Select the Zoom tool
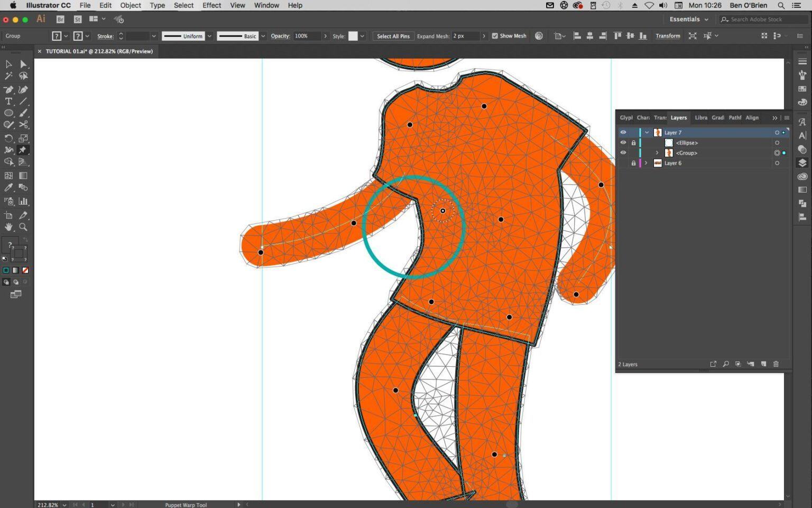Screen dimensions: 812x508 tap(23, 226)
